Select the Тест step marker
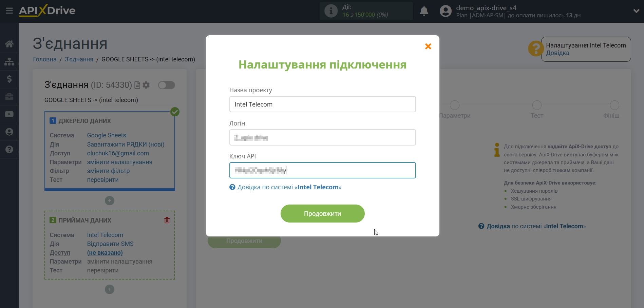644x308 pixels. 537,105
